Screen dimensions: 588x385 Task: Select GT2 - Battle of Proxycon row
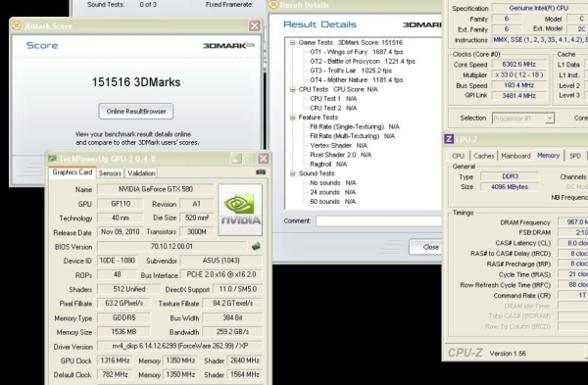pos(363,62)
